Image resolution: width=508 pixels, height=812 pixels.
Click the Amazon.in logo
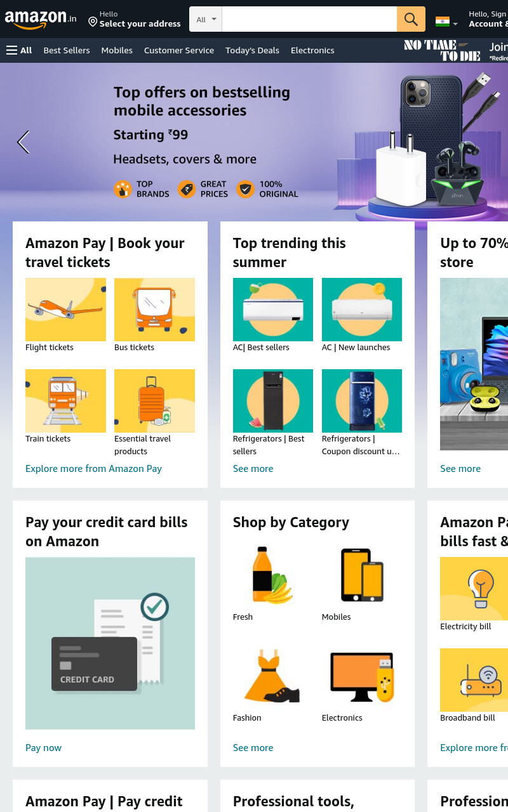click(41, 19)
